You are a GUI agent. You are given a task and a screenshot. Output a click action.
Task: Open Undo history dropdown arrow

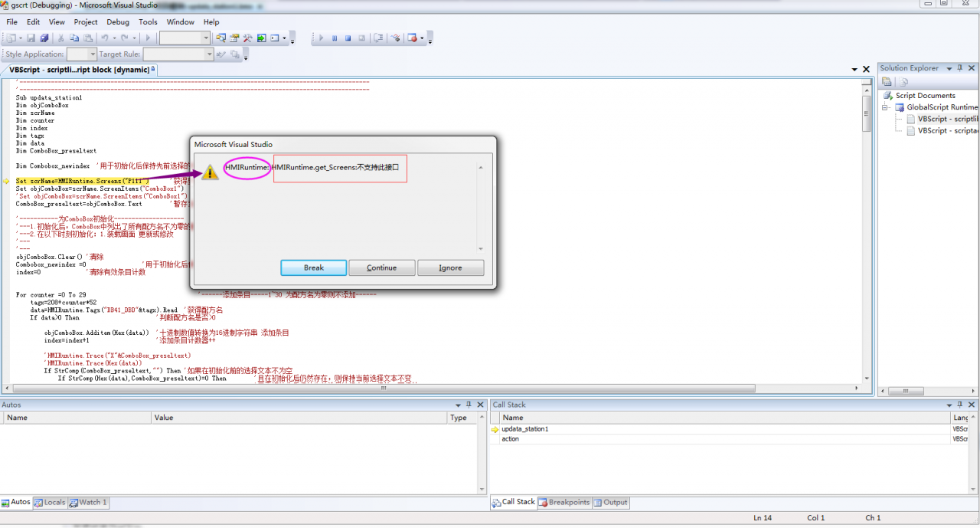pos(114,38)
